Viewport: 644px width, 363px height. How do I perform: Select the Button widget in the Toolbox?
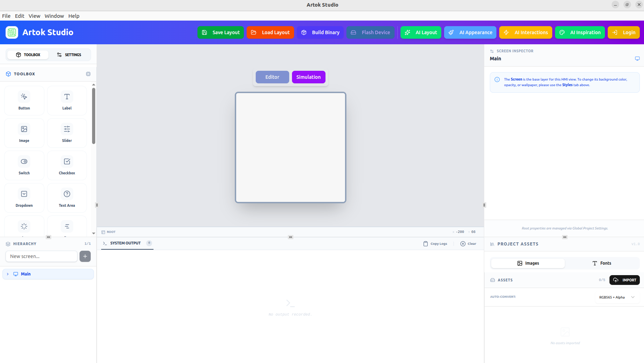point(24,100)
